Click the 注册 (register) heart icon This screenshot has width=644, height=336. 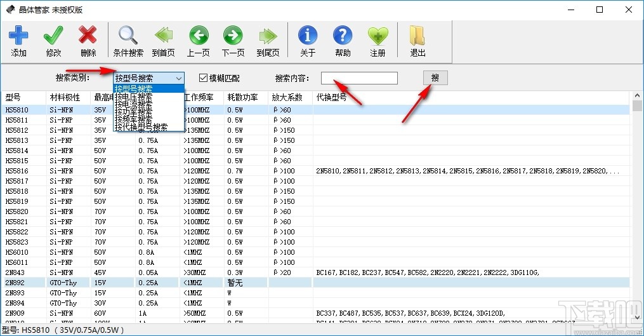[378, 36]
